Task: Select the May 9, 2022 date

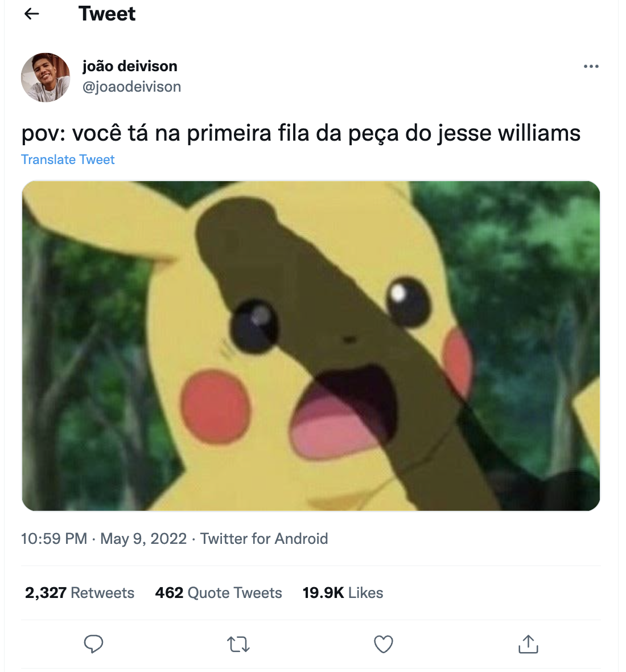Action: tap(143, 538)
